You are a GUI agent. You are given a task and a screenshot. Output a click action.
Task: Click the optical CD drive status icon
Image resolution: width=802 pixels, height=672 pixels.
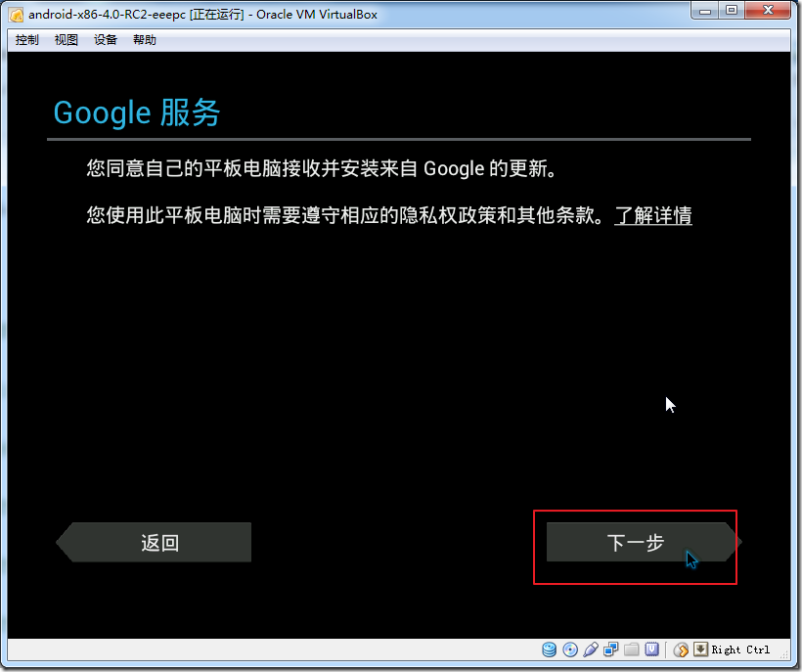point(570,650)
